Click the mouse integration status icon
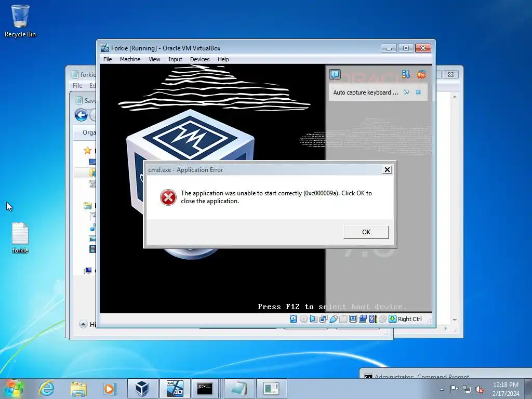 [x=383, y=318]
